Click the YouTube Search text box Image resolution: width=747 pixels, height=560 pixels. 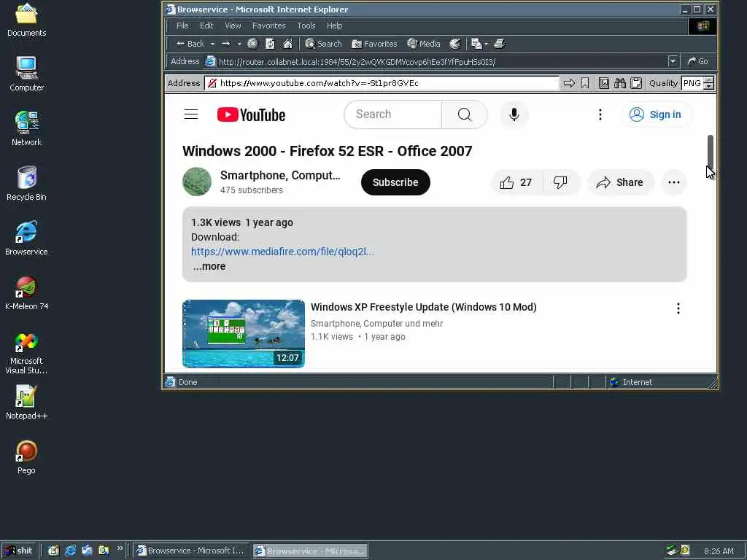(392, 114)
